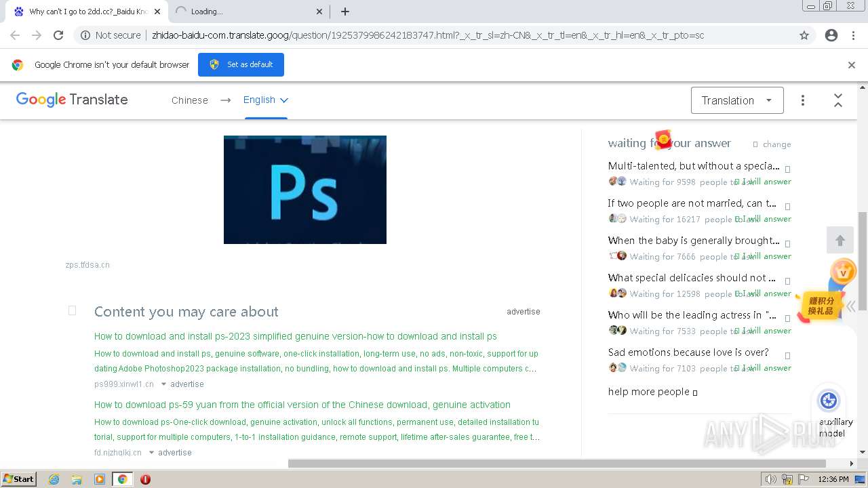Open Chrome's three-dot menu

pyautogui.click(x=853, y=35)
